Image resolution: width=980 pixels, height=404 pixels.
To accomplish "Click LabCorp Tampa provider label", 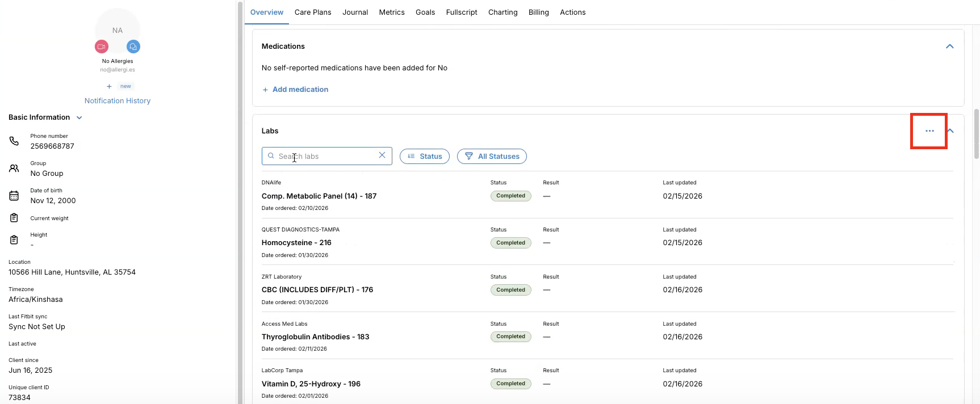I will [282, 371].
